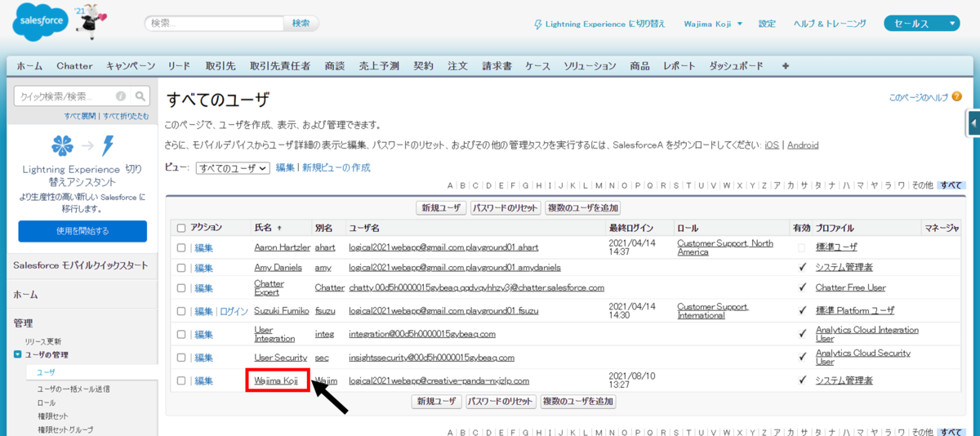Click すべて折りたたむ in the sidebar
This screenshot has height=436, width=980.
[125, 116]
